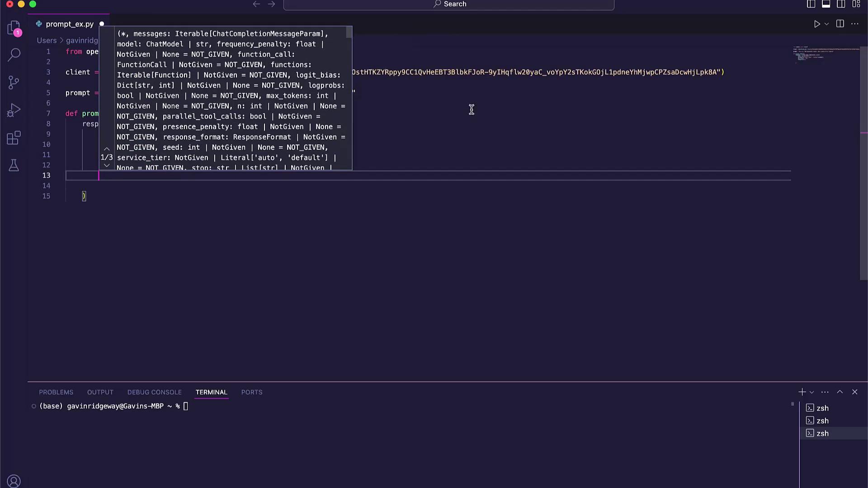Open the new terminal profile dropdown
868x488 pixels.
[x=811, y=392]
